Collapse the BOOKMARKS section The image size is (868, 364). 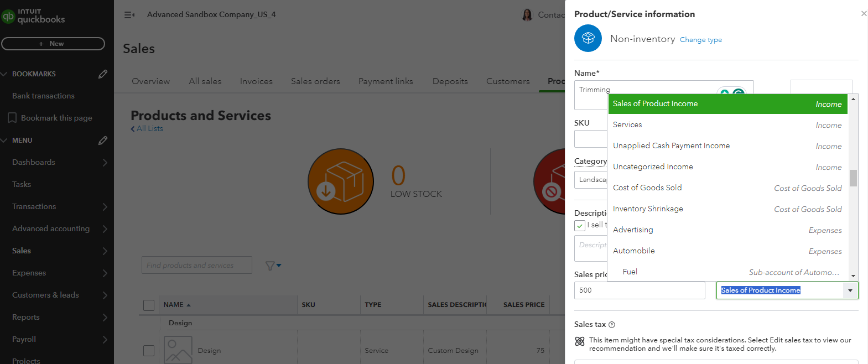pos(4,74)
